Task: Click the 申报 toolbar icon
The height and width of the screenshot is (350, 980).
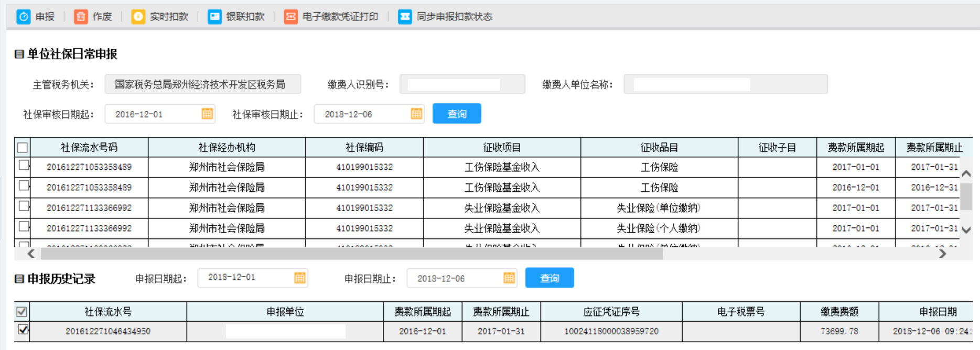Action: [24, 17]
